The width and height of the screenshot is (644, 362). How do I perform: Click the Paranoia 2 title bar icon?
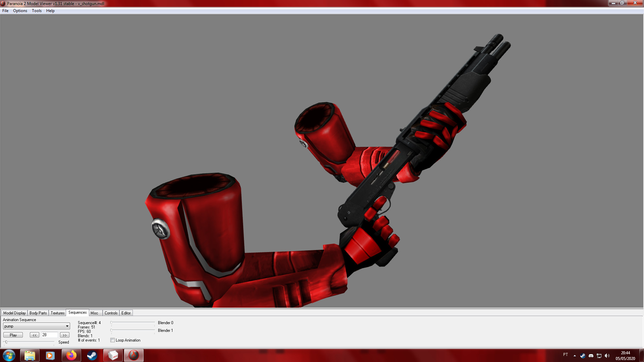click(3, 3)
